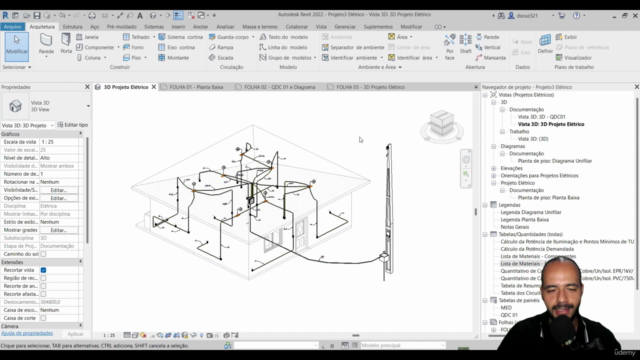This screenshot has height=360, width=640.
Task: Open the Vista 3D type selector dropdown
Action: (88, 106)
